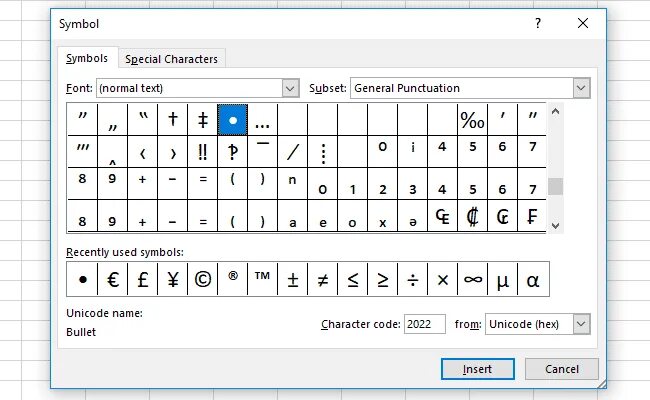The width and height of the screenshot is (650, 400).
Task: Select the trademark symbol in recent symbols
Action: pos(262,280)
